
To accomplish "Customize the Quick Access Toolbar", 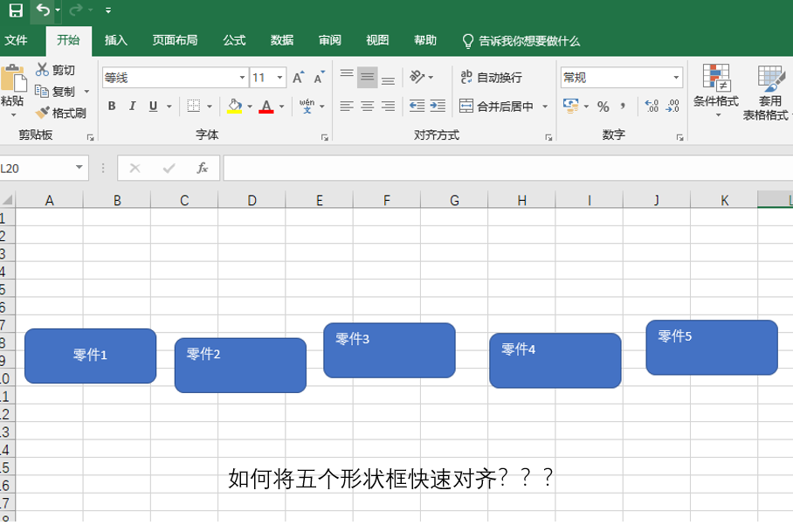I will click(108, 10).
